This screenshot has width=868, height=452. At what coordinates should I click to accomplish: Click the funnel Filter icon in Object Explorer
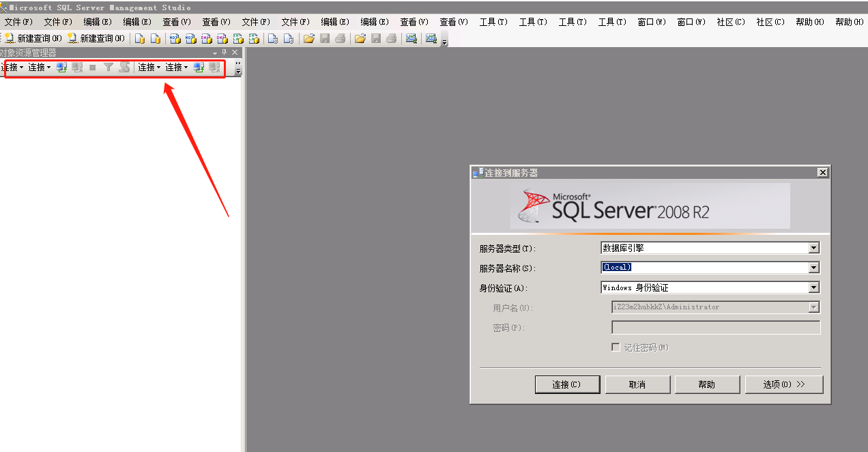tap(108, 68)
